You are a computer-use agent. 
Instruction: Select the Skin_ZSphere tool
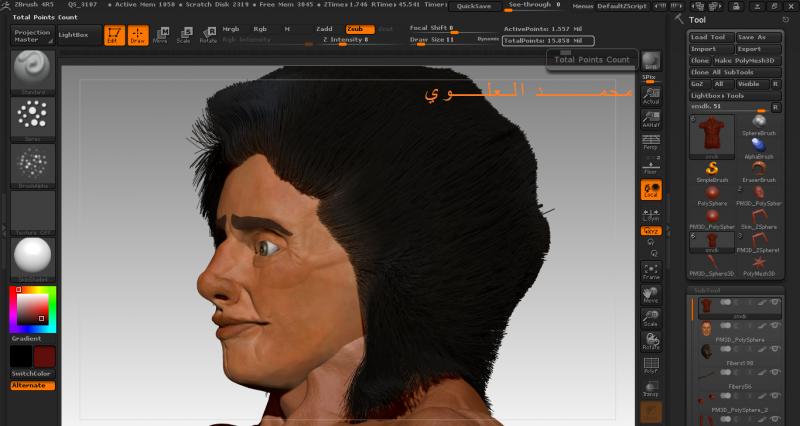tap(759, 219)
